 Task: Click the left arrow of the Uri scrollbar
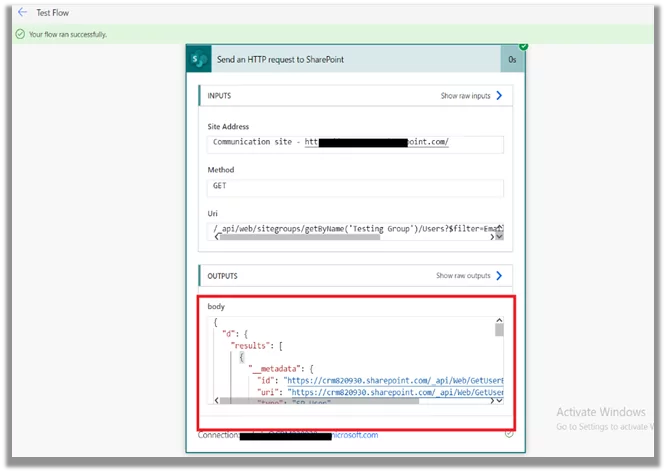(217, 237)
